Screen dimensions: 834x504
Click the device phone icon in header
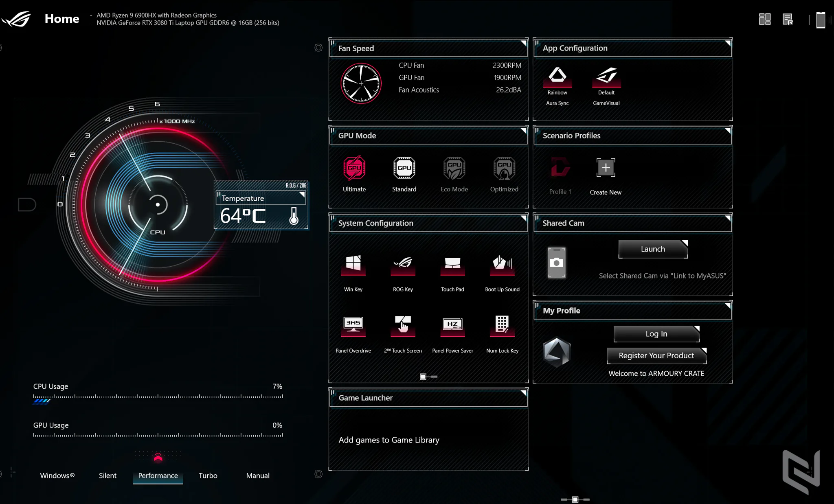pos(821,20)
